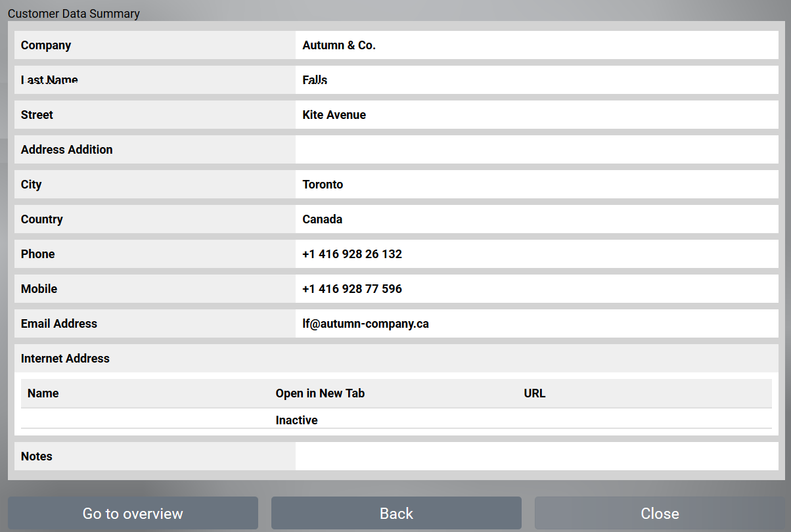The height and width of the screenshot is (532, 791).
Task: Click the street value Kite Avenue
Action: [x=334, y=115]
